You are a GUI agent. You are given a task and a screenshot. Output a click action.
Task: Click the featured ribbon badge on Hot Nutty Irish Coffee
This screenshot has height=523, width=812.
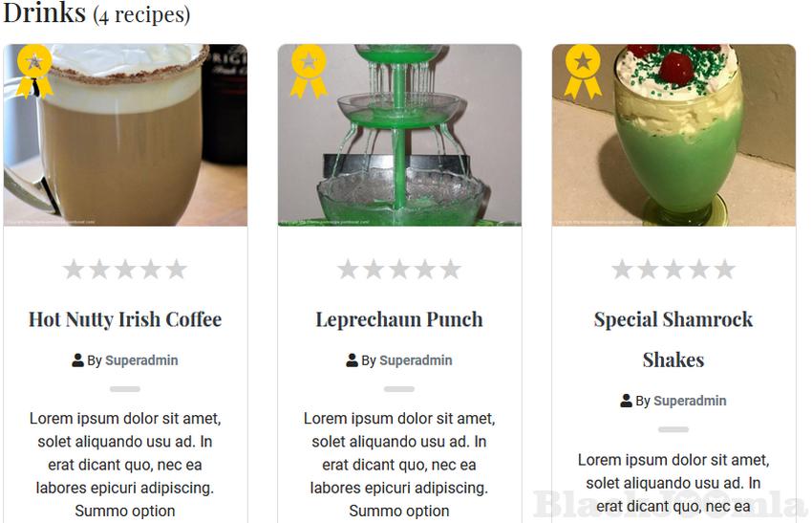click(34, 72)
